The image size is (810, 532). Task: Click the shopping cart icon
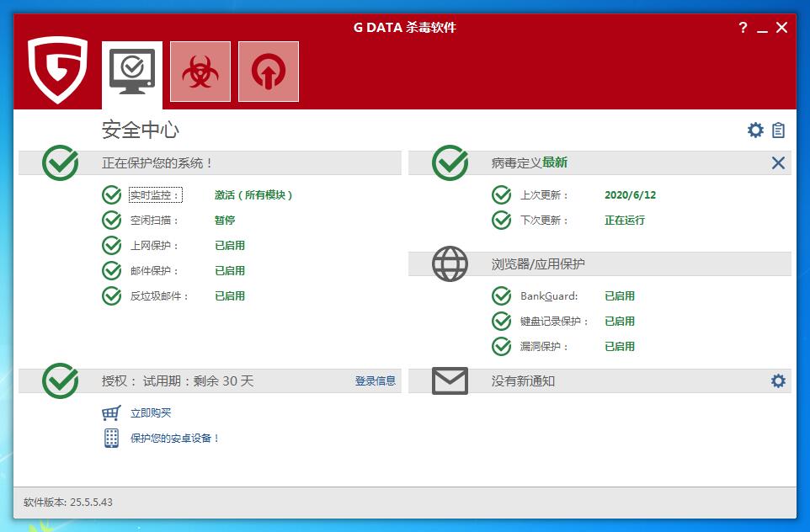[111, 412]
